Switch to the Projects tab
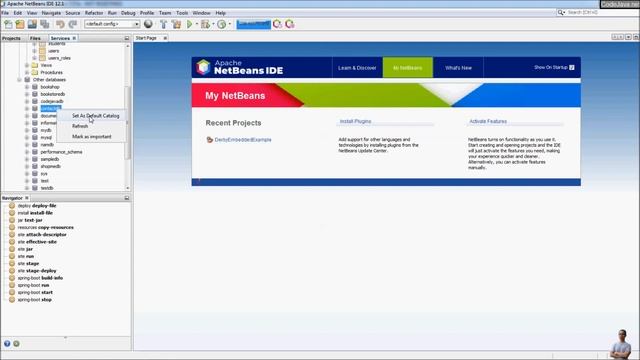 pyautogui.click(x=11, y=38)
